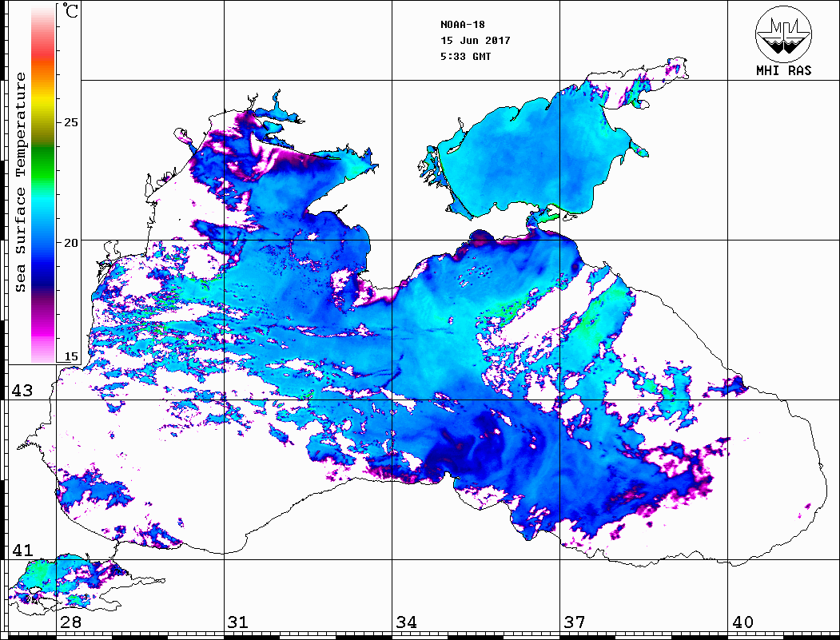Click the '25' tick on the color scale
The image size is (840, 640).
click(70, 122)
